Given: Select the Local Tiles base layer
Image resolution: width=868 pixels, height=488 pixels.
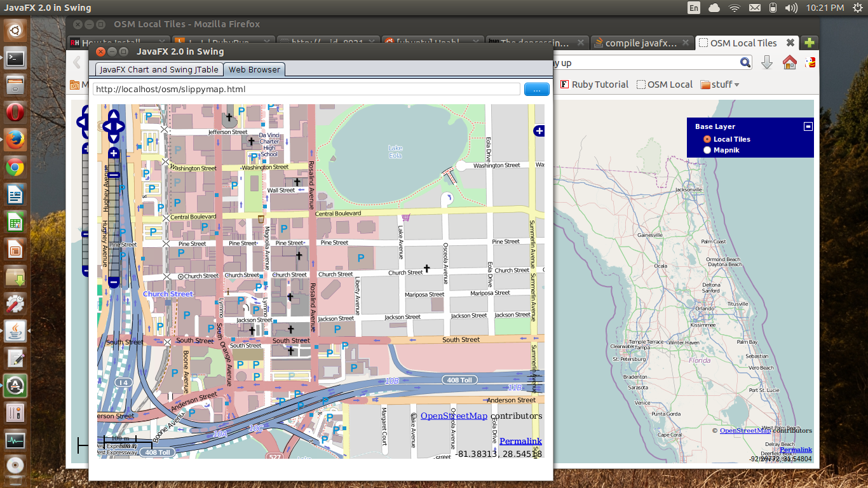Looking at the screenshot, I should [707, 139].
